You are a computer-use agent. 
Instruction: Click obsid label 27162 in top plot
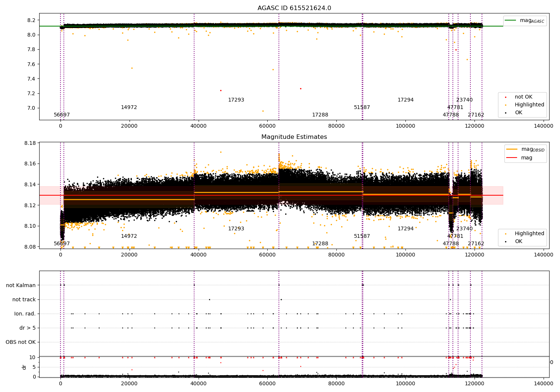pyautogui.click(x=476, y=115)
